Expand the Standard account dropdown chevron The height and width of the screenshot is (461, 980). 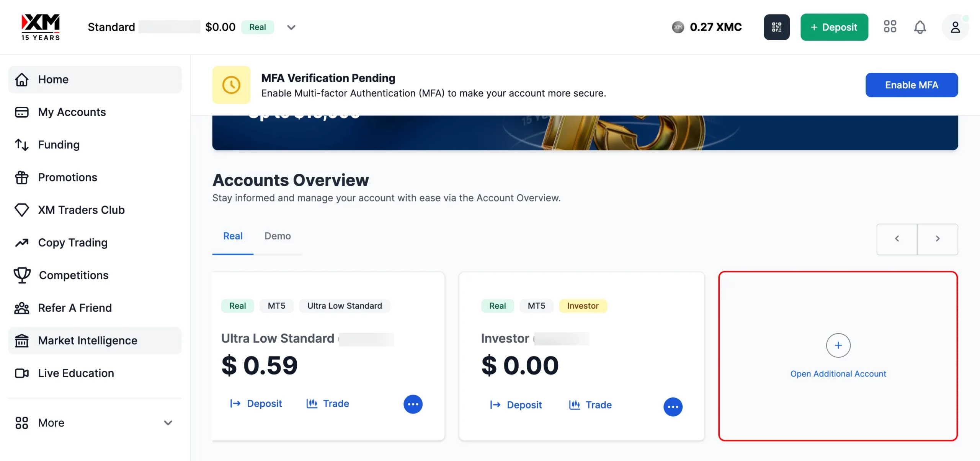[291, 27]
